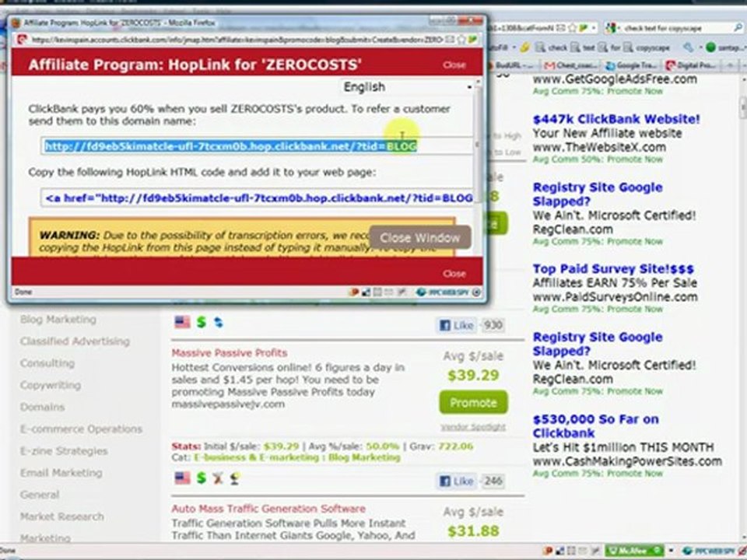Open the Massive Passive Profits listing title

pos(229,353)
